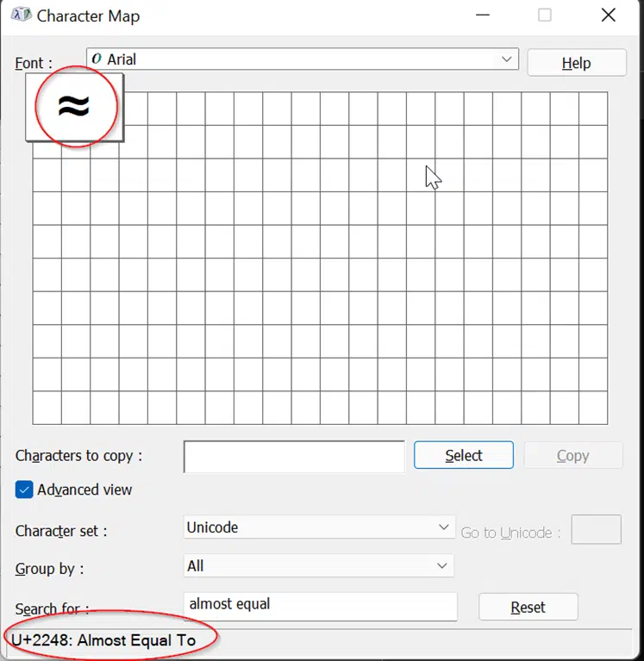Image resolution: width=644 pixels, height=661 pixels.
Task: Click the Go to Unicode input box
Action: (596, 529)
